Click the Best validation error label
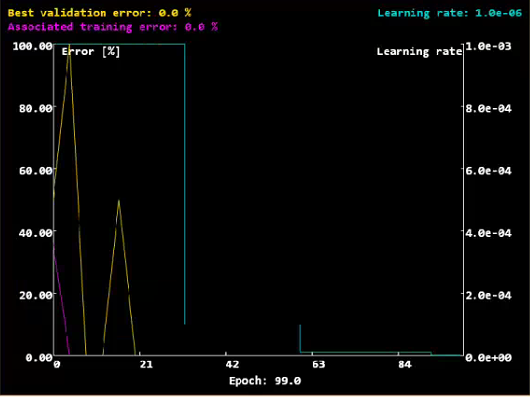This screenshot has width=530, height=397. click(x=99, y=13)
